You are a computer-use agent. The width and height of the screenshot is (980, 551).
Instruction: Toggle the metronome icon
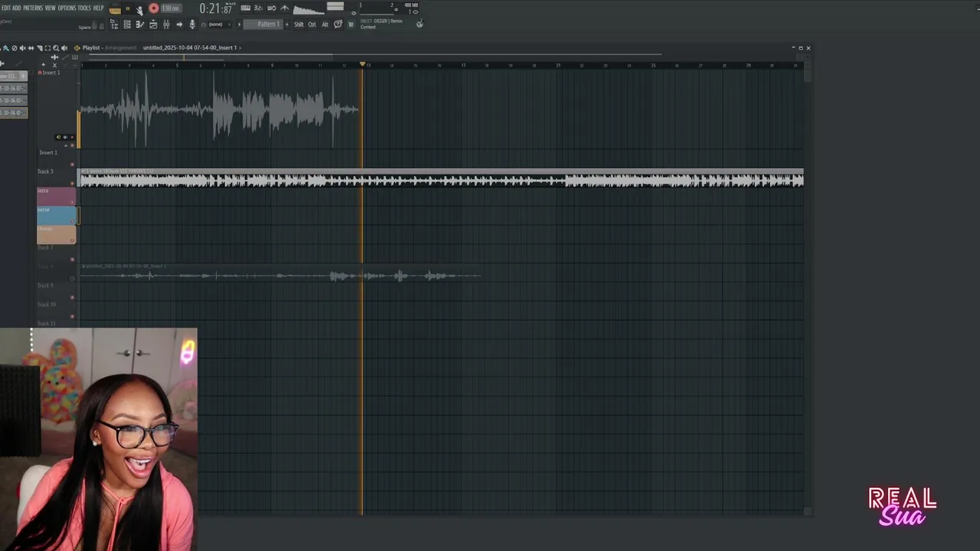click(x=284, y=8)
